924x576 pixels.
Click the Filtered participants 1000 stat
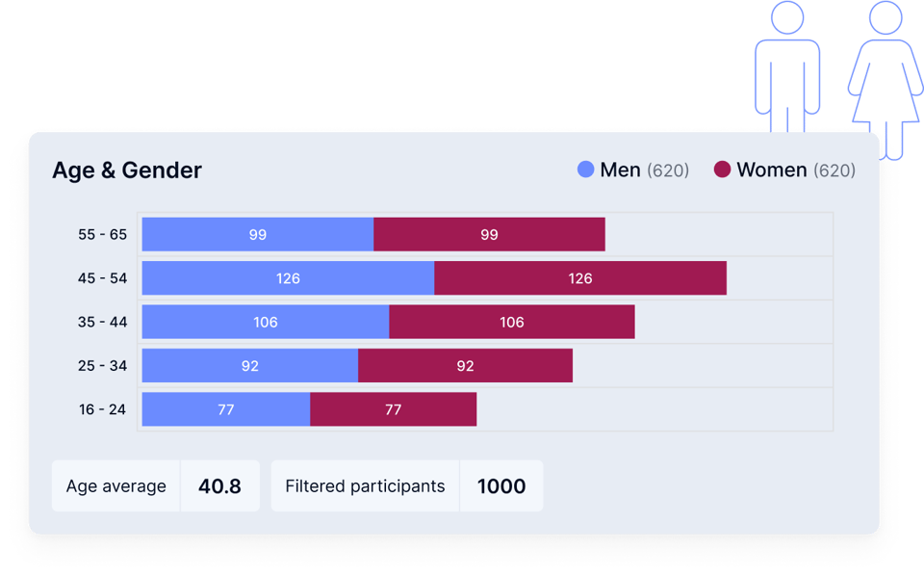(x=406, y=486)
